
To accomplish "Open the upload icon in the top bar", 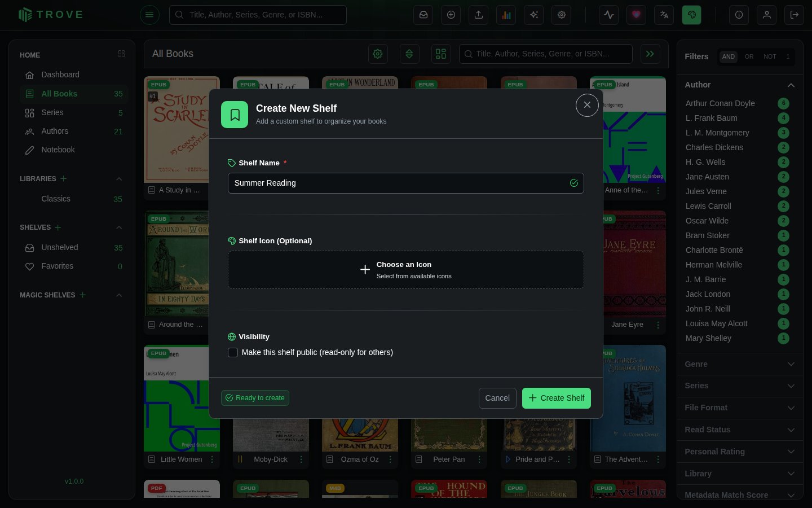I will coord(479,15).
